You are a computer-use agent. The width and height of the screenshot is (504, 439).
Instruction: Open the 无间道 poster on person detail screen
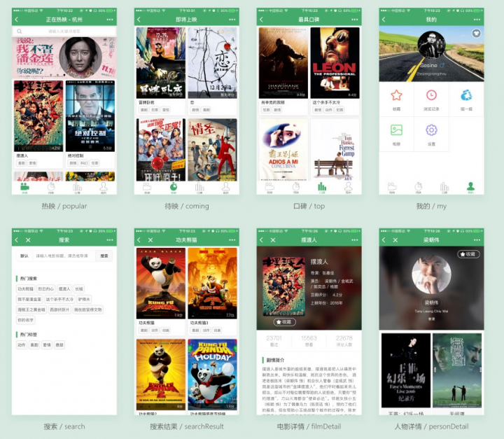click(x=457, y=370)
